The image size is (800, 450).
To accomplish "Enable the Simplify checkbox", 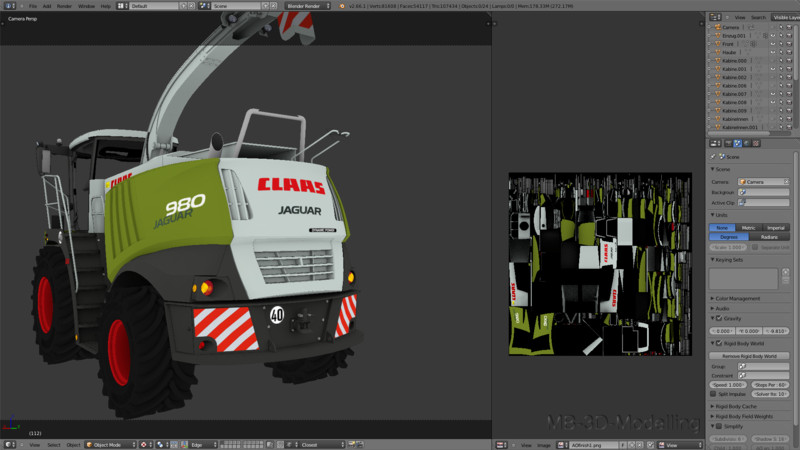I will point(718,426).
